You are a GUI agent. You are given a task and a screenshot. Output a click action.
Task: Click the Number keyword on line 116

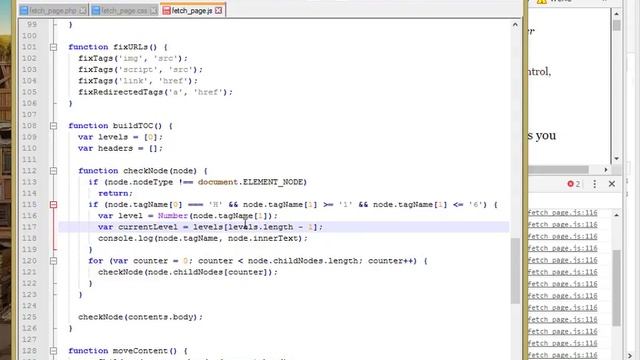click(x=173, y=216)
